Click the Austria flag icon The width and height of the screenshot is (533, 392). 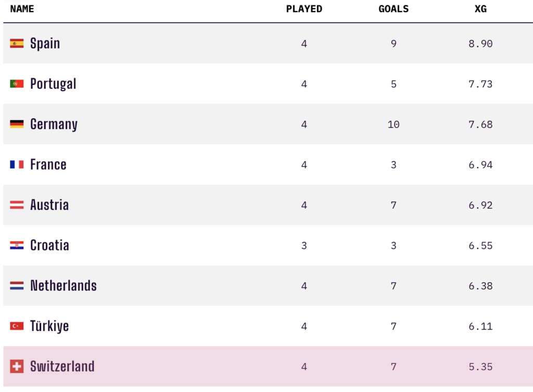17,205
